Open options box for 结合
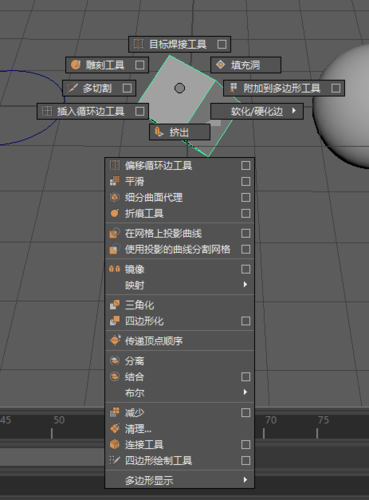This screenshot has height=500, width=369. (245, 376)
